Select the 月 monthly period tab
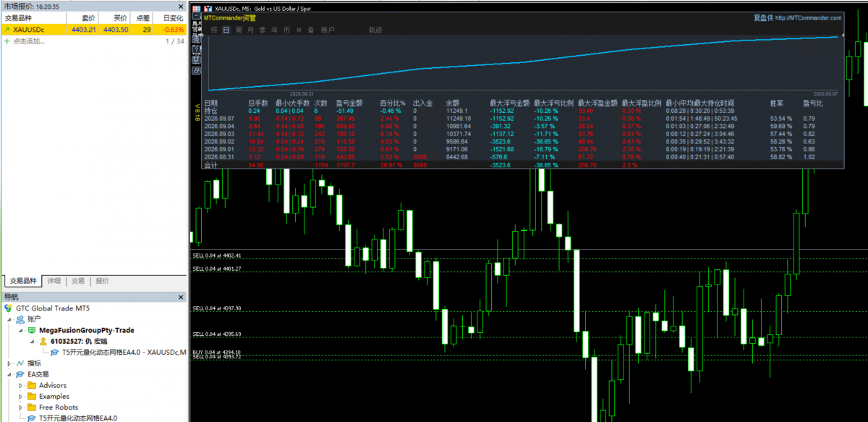Image resolution: width=868 pixels, height=422 pixels. tap(250, 30)
